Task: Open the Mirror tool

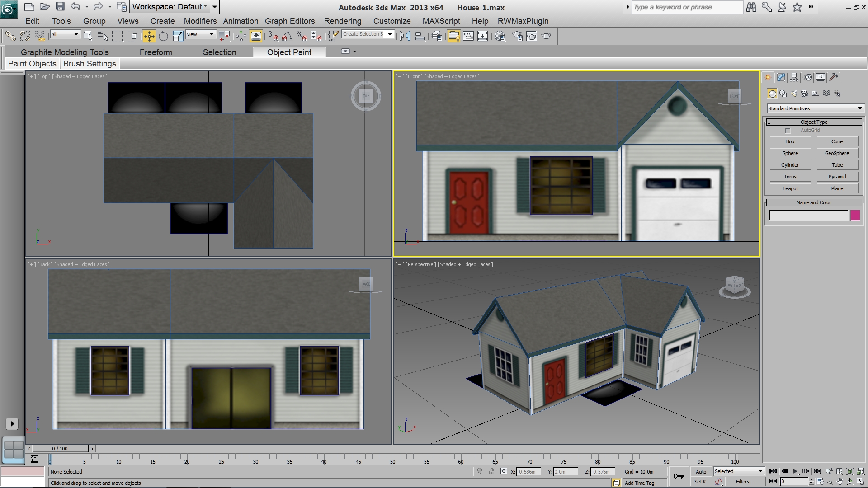Action: [x=405, y=36]
